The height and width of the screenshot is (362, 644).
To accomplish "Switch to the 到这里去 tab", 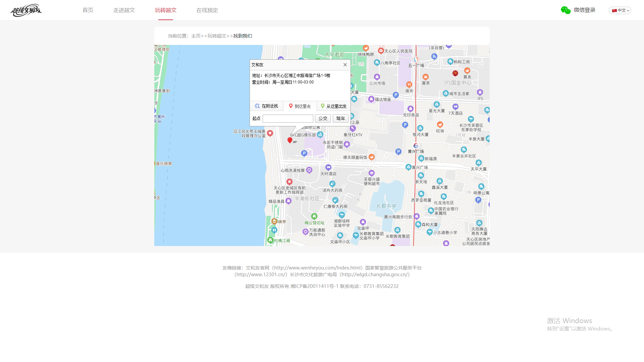I will click(x=300, y=106).
